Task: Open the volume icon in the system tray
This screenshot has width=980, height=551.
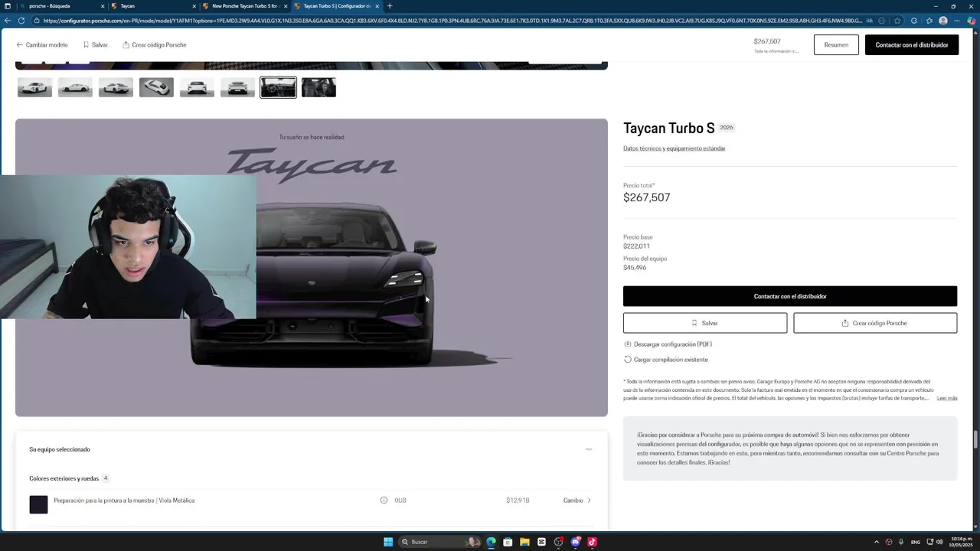Action: coord(940,542)
